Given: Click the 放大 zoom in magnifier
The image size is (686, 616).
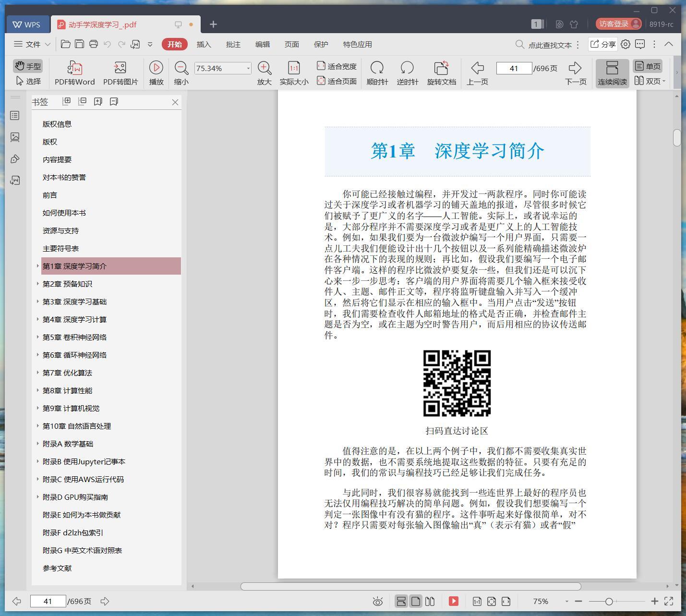Looking at the screenshot, I should click(x=264, y=68).
